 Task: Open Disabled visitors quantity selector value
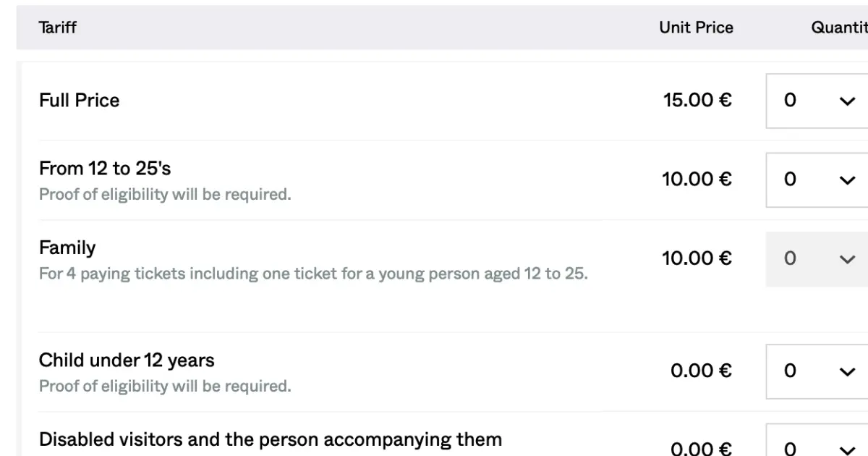coord(817,440)
